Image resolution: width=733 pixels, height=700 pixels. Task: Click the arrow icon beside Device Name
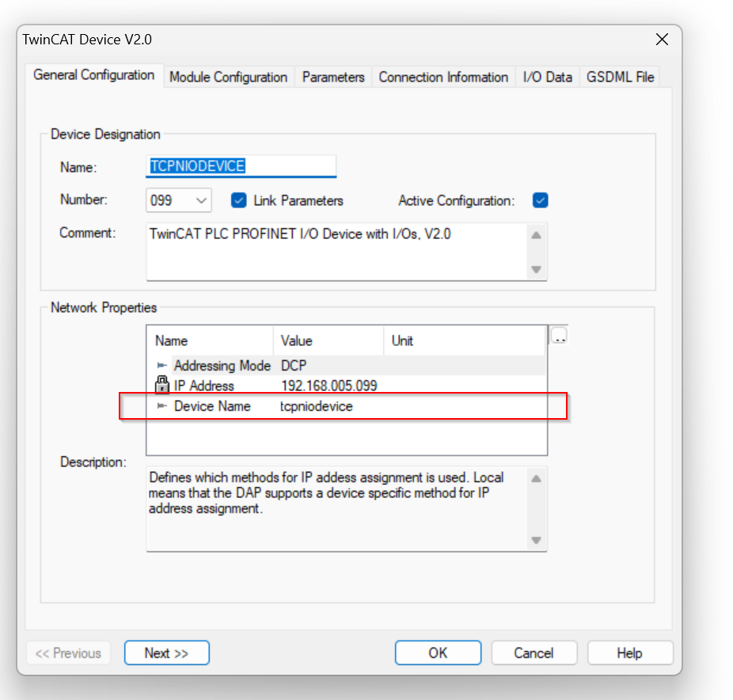(161, 406)
